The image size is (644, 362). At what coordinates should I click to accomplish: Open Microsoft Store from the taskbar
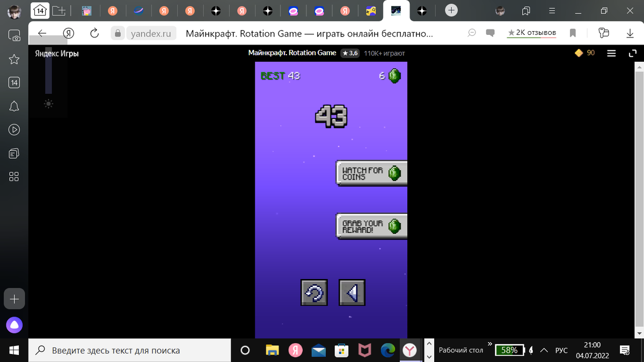[342, 350]
